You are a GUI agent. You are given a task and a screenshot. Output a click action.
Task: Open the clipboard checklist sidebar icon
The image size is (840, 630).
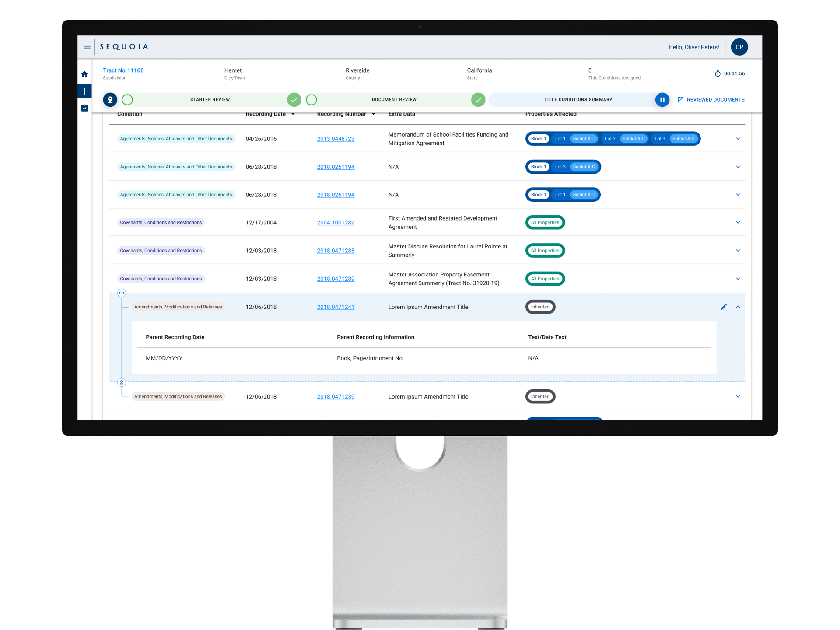point(84,108)
